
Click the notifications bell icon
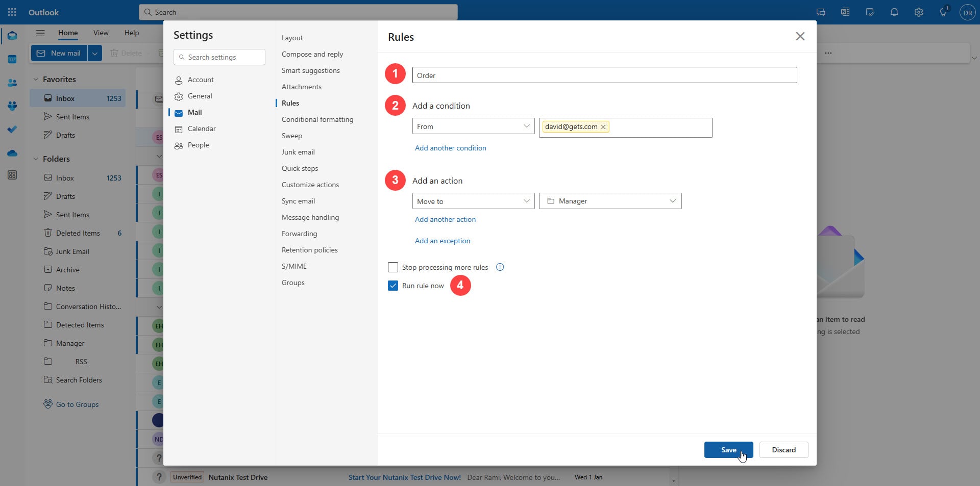pos(894,12)
